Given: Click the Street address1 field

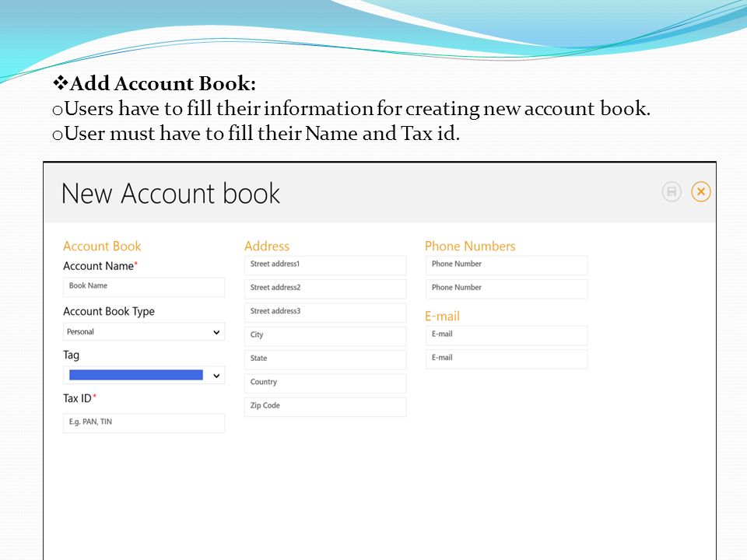Looking at the screenshot, I should pyautogui.click(x=325, y=265).
